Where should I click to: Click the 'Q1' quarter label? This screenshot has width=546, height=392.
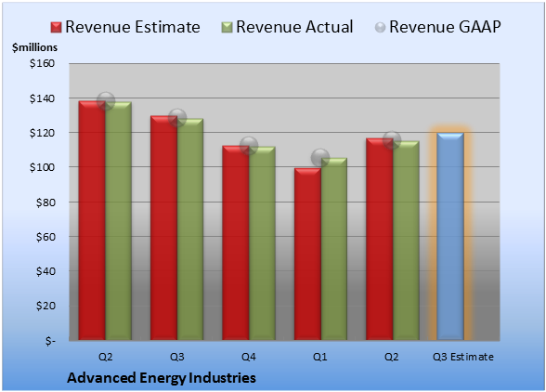pyautogui.click(x=320, y=357)
